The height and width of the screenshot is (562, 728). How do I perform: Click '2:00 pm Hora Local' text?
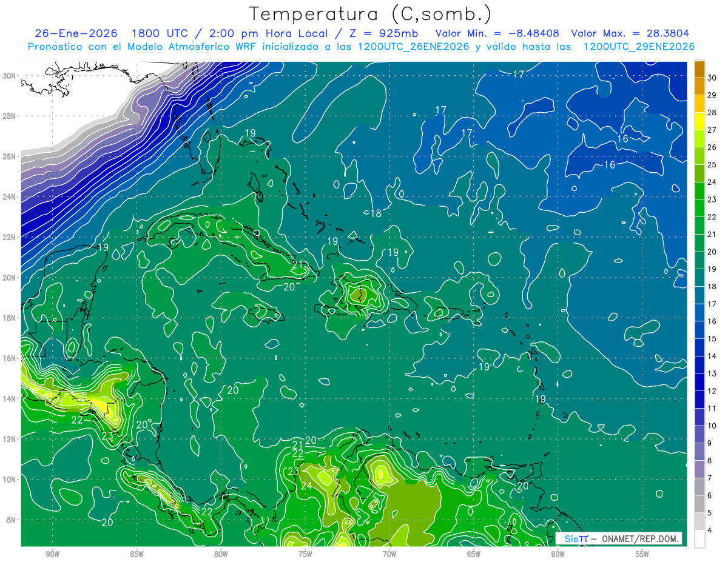tap(265, 33)
